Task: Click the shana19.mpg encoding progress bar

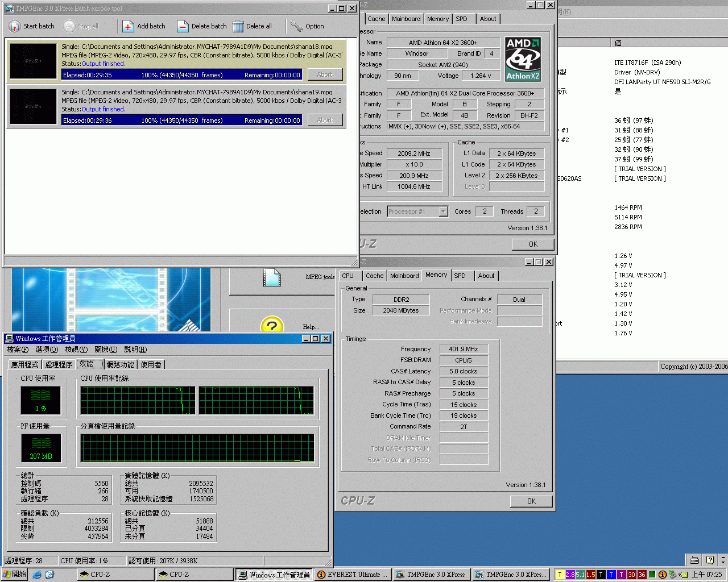Action: click(182, 120)
